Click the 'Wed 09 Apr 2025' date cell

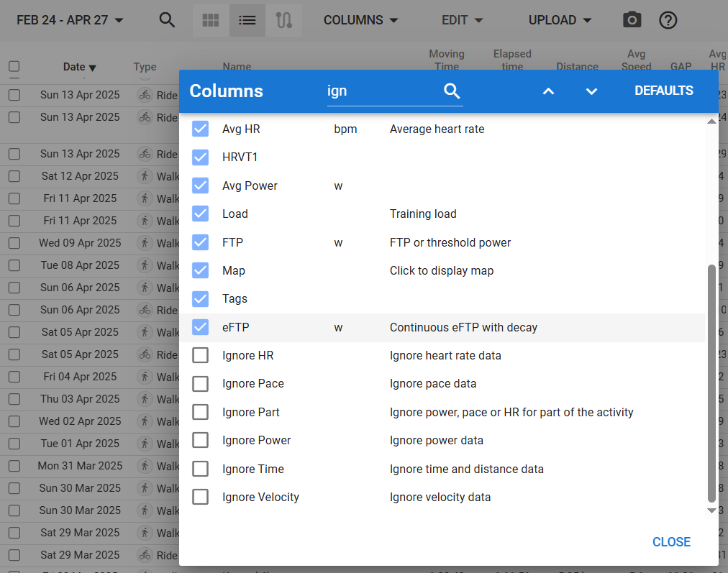pyautogui.click(x=80, y=243)
